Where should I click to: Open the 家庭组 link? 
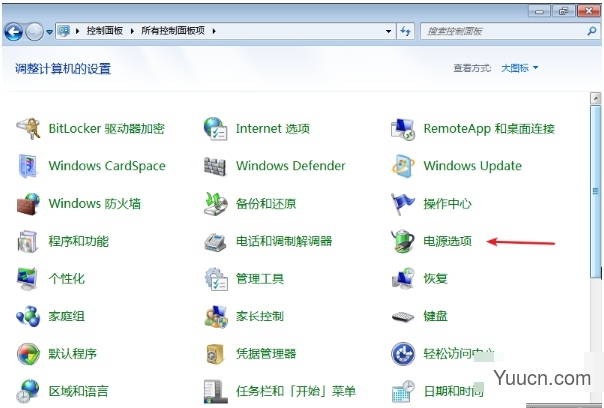pos(66,316)
